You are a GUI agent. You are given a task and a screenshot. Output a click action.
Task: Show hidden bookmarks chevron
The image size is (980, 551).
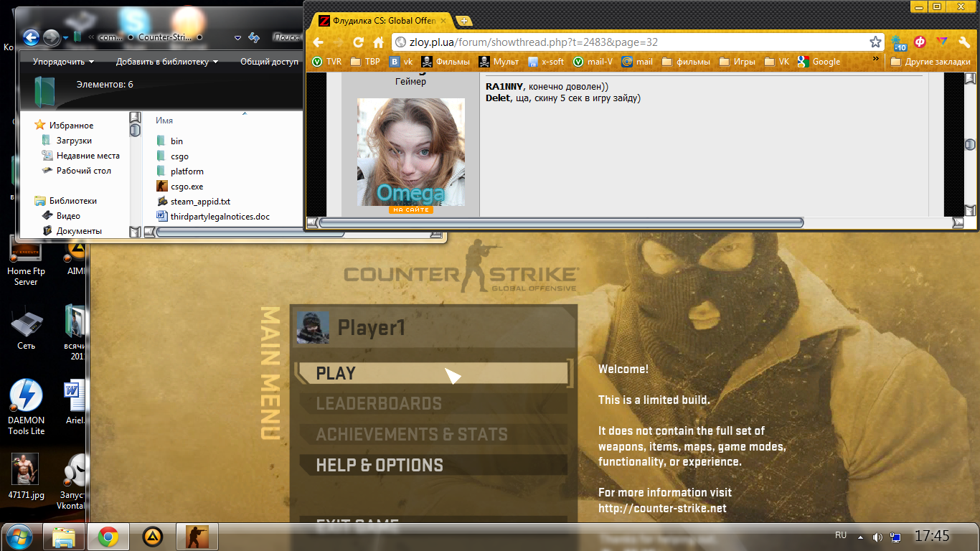pos(876,60)
